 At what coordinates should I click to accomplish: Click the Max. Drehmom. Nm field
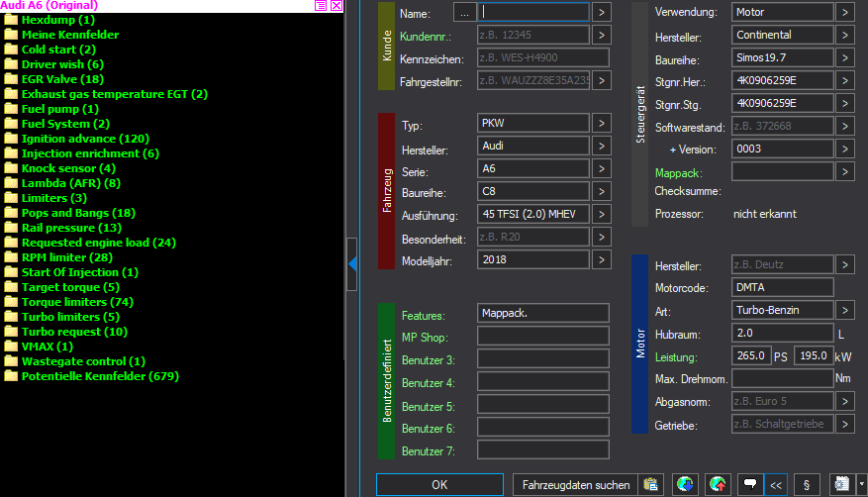pyautogui.click(x=782, y=378)
